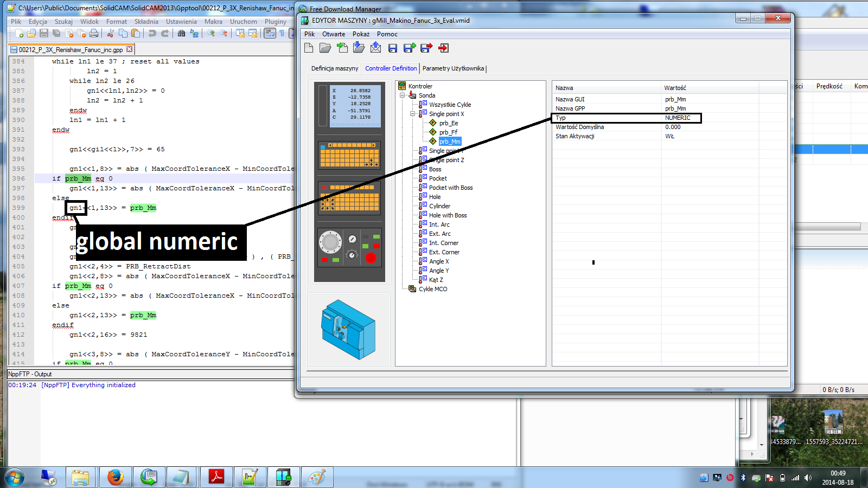Click Notepad++ replace icon
868x488 pixels.
tap(194, 34)
